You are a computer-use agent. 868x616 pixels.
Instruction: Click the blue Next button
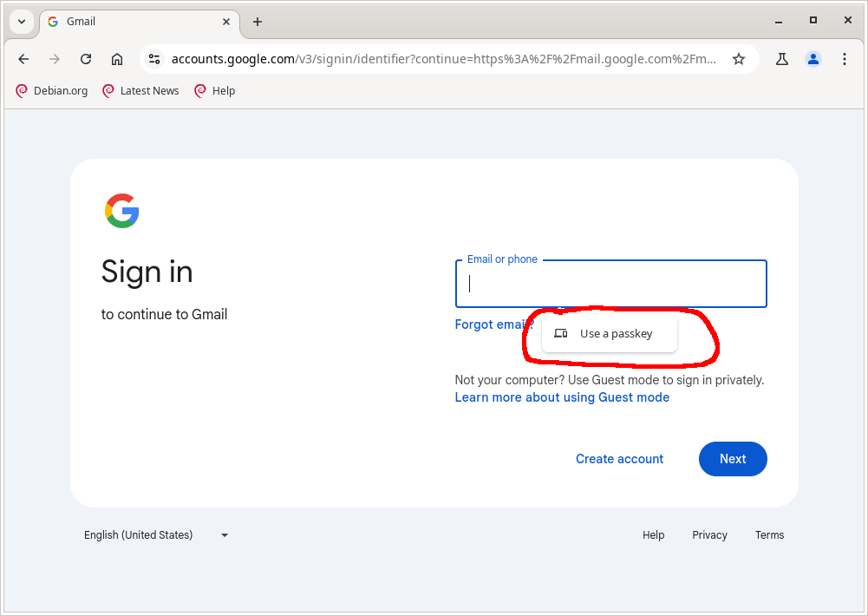[x=733, y=459]
